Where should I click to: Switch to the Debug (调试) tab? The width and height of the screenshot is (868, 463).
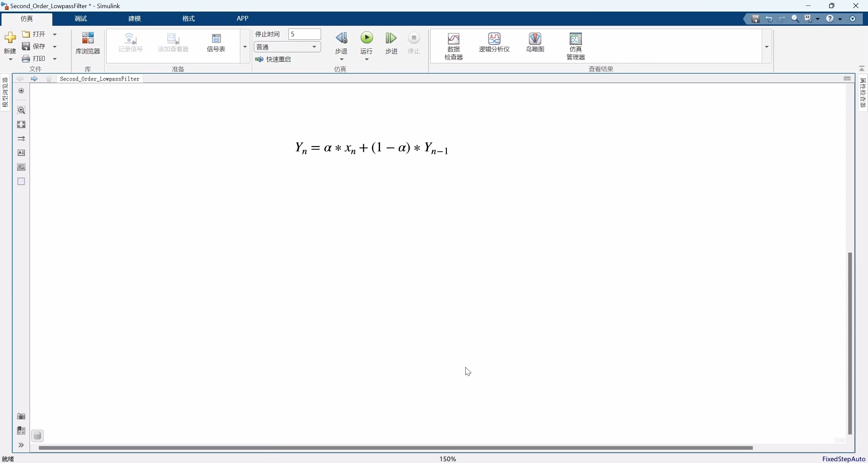(x=81, y=18)
